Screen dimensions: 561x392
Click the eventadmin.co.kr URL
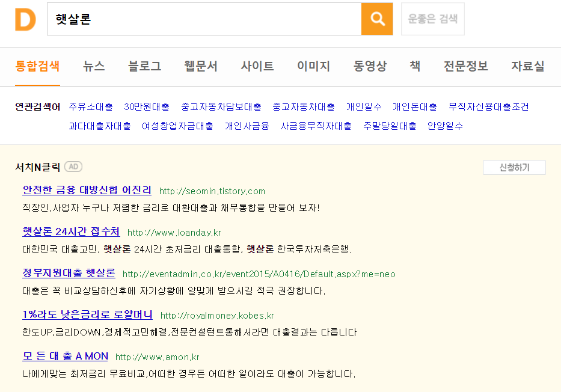(x=259, y=274)
